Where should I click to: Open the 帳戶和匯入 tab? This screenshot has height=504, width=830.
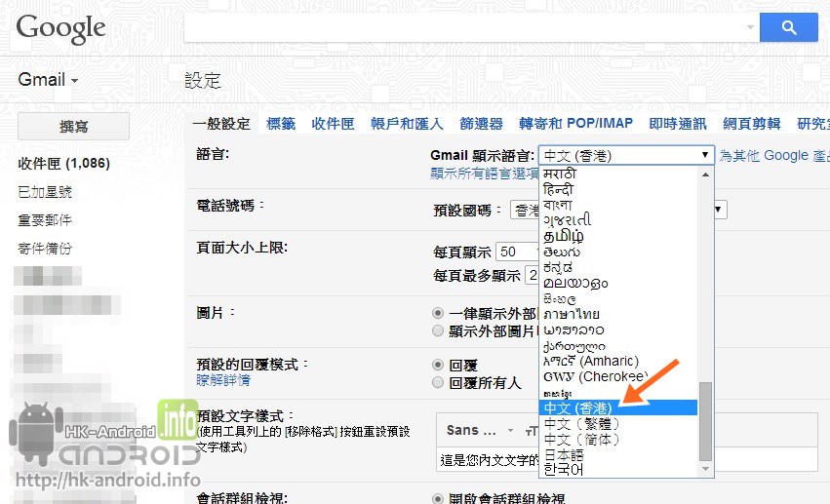407,124
